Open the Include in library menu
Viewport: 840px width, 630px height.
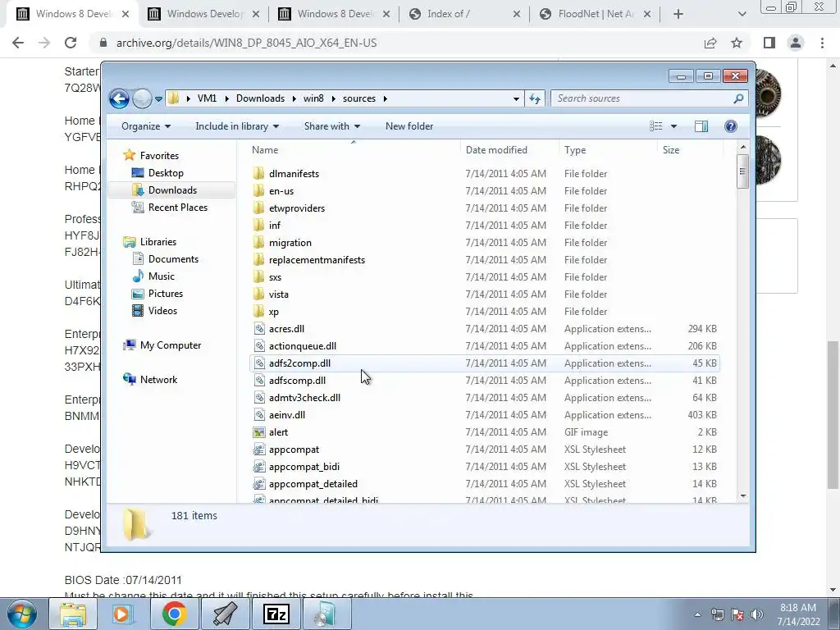click(237, 126)
